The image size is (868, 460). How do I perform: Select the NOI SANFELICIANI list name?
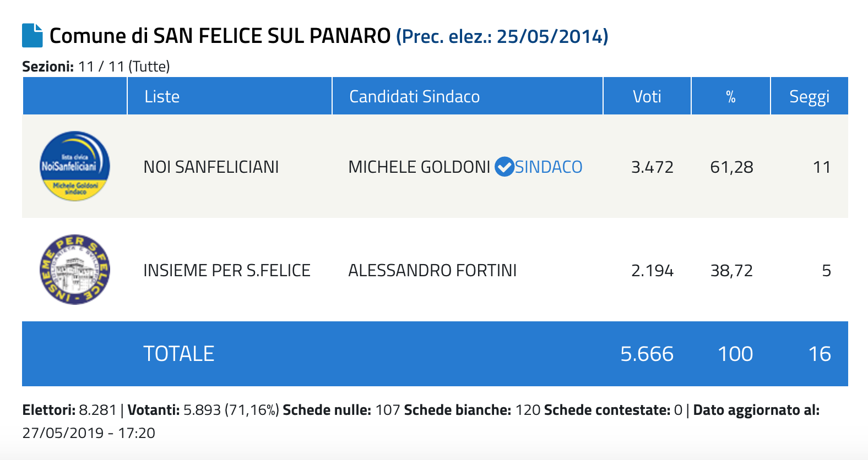211,167
